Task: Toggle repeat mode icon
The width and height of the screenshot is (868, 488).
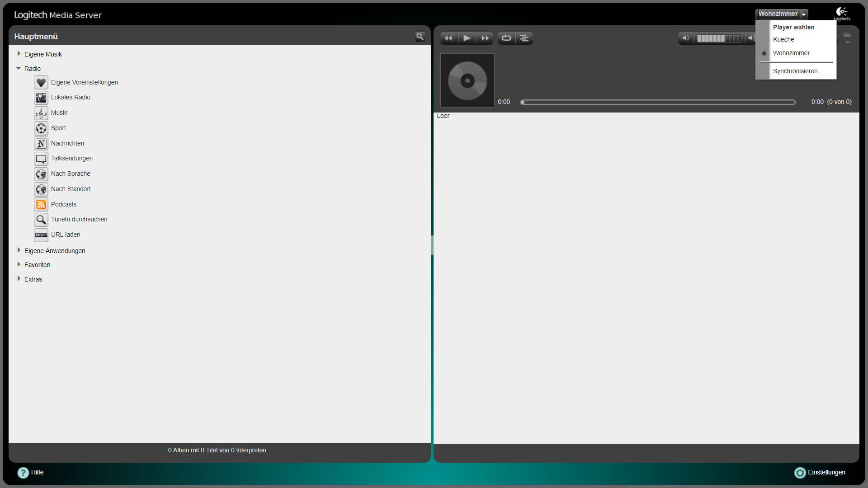Action: 506,38
